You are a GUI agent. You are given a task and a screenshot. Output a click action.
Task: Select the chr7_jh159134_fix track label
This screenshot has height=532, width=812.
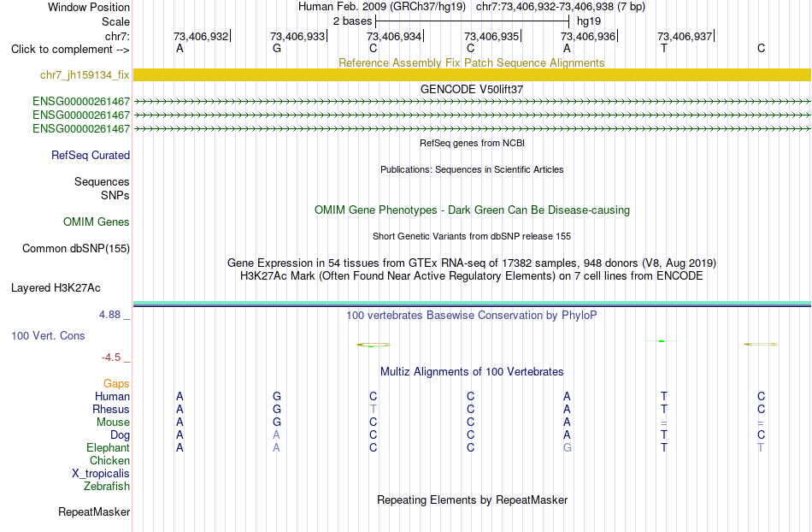pos(85,74)
